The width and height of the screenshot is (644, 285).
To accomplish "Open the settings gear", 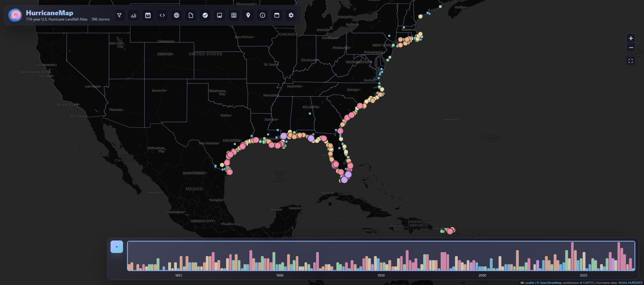I will tap(291, 15).
